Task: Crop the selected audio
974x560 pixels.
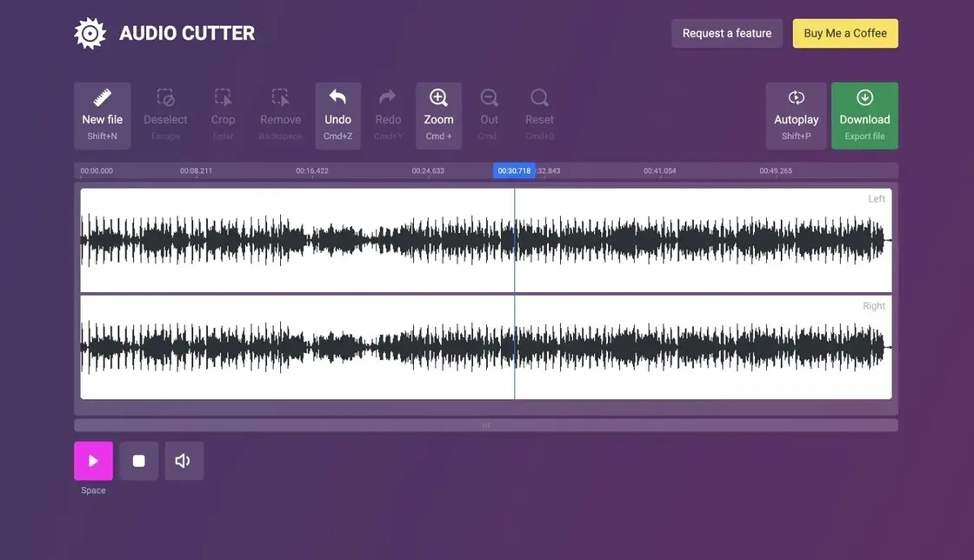Action: pyautogui.click(x=223, y=116)
